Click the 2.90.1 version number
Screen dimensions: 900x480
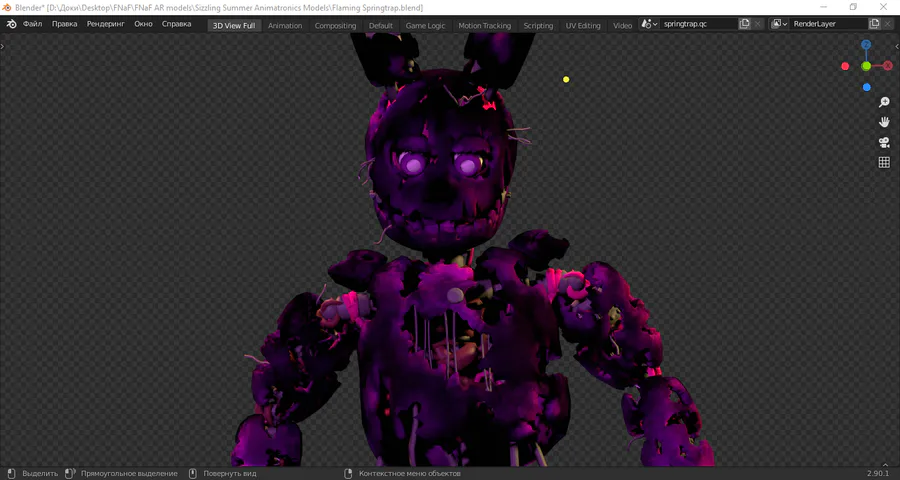(x=878, y=474)
